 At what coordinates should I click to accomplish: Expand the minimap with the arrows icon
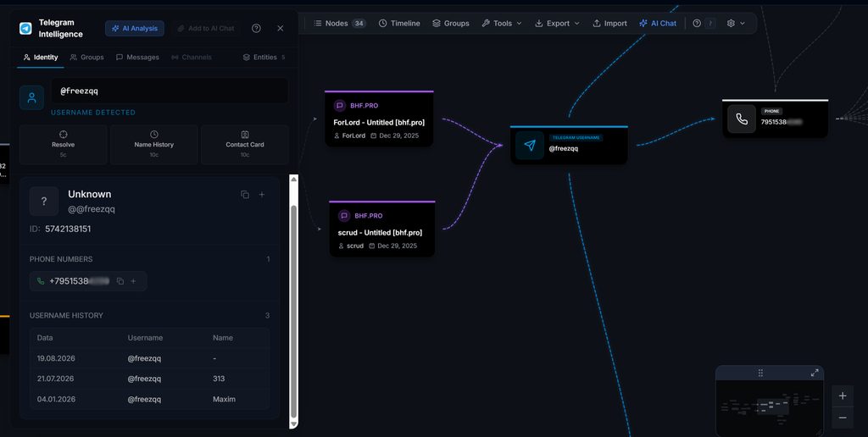point(815,373)
